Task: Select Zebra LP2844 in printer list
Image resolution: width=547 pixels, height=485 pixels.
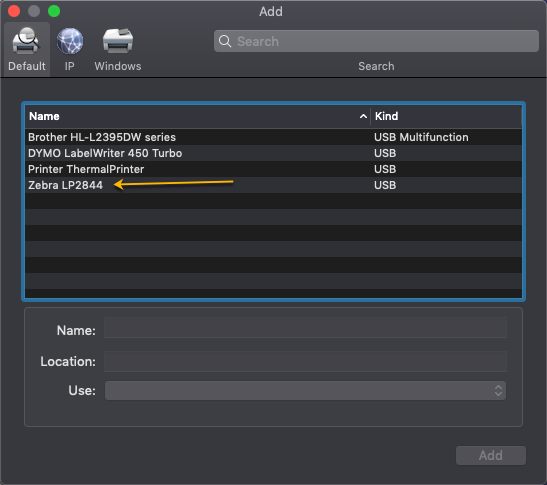Action: 273,185
